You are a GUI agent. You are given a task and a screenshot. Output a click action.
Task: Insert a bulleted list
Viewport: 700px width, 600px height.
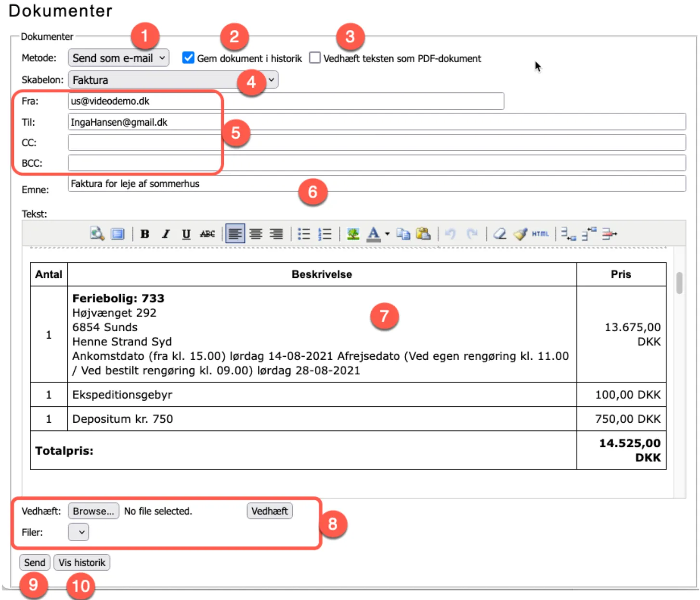[304, 234]
